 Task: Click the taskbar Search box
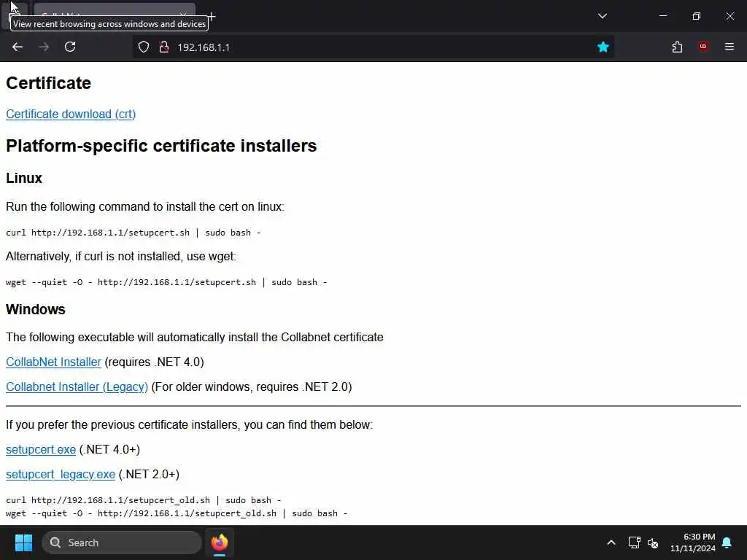click(122, 542)
